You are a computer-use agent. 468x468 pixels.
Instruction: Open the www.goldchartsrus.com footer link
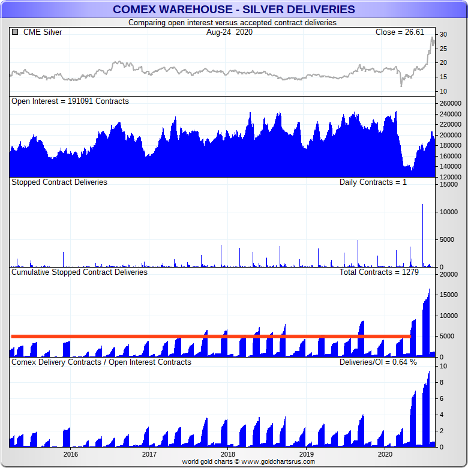point(278,462)
